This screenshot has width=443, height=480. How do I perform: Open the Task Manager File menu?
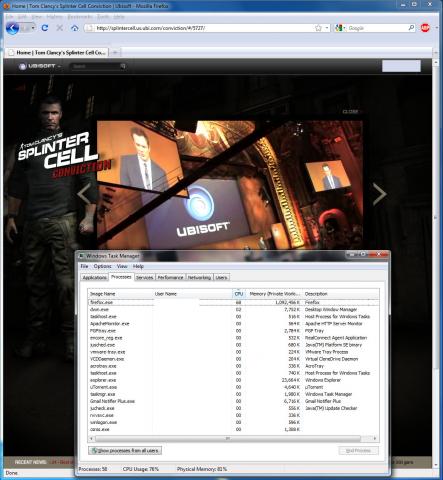click(84, 266)
